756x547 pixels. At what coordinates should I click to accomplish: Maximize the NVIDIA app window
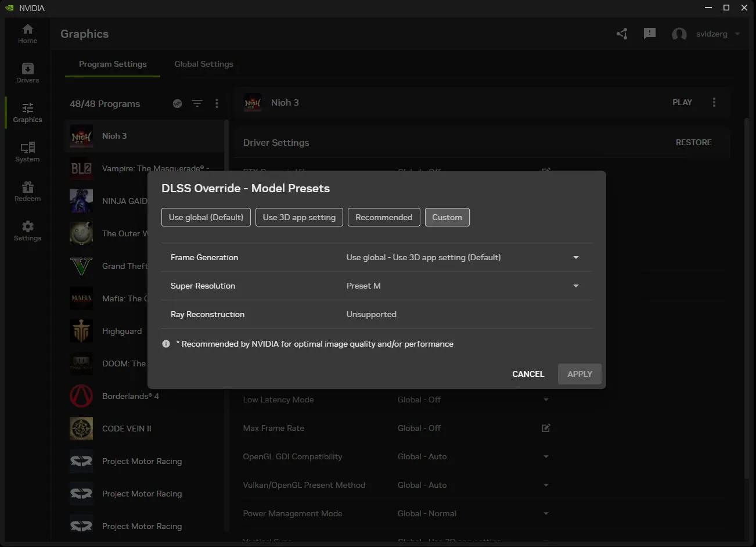pyautogui.click(x=726, y=8)
